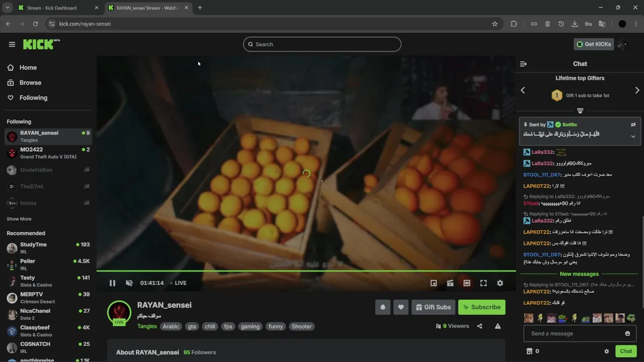Send message with the Chat button
Screen dimensions: 644x362
(x=626, y=351)
